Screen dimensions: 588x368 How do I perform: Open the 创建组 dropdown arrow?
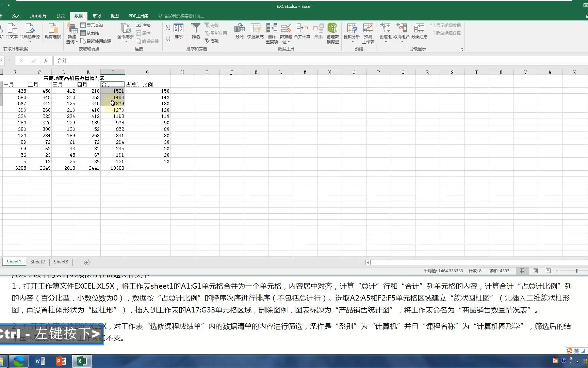point(385,41)
